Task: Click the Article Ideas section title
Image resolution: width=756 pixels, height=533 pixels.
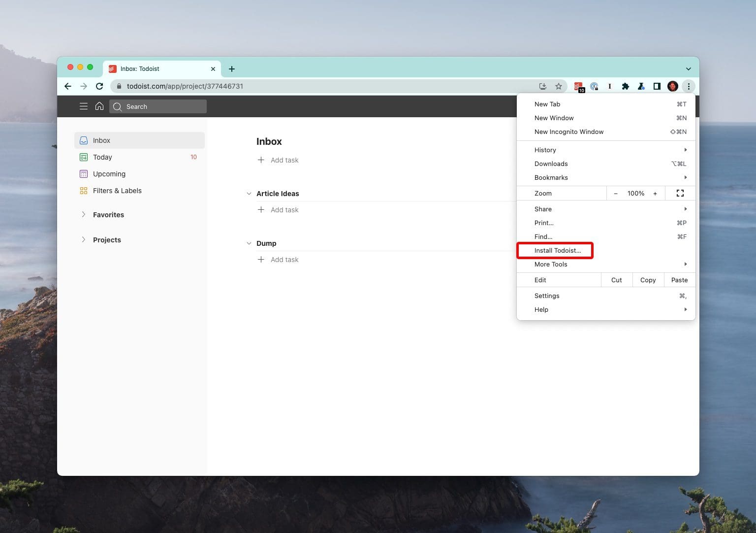Action: point(278,194)
